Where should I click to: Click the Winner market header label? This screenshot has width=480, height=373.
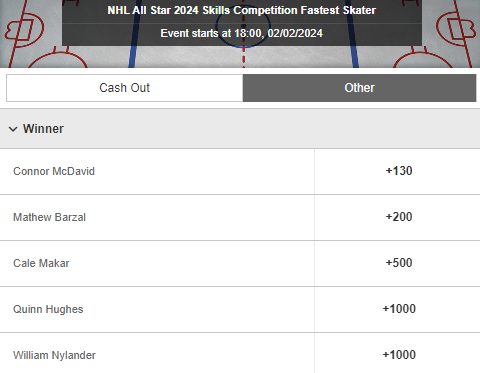43,129
